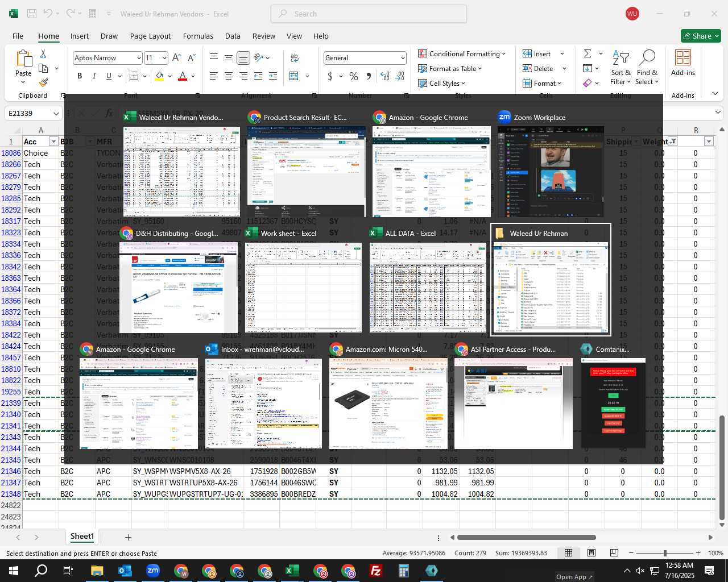Select Product Search Result Chrome thumbnail

click(306, 164)
